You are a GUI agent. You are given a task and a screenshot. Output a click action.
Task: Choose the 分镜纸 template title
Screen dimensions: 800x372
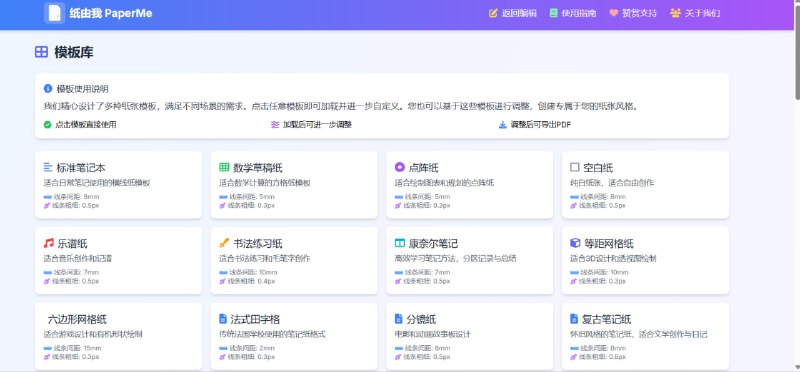click(x=421, y=319)
